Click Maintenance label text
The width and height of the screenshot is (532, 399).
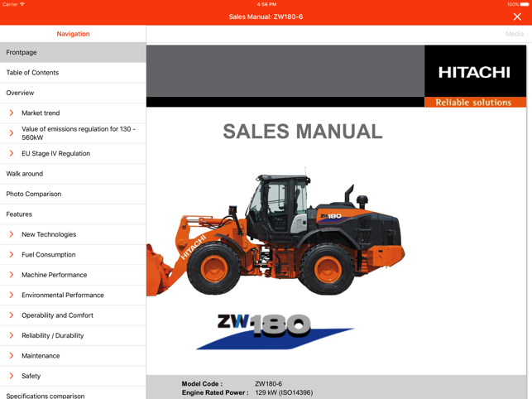pyautogui.click(x=41, y=356)
